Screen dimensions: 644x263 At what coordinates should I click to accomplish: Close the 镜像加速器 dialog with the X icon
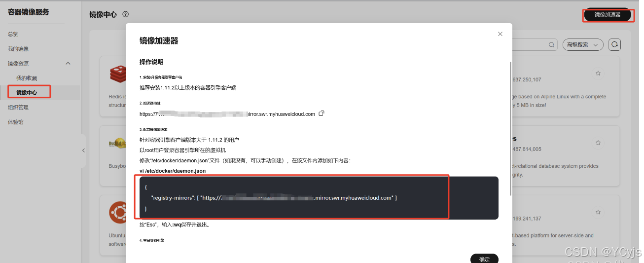tap(500, 34)
